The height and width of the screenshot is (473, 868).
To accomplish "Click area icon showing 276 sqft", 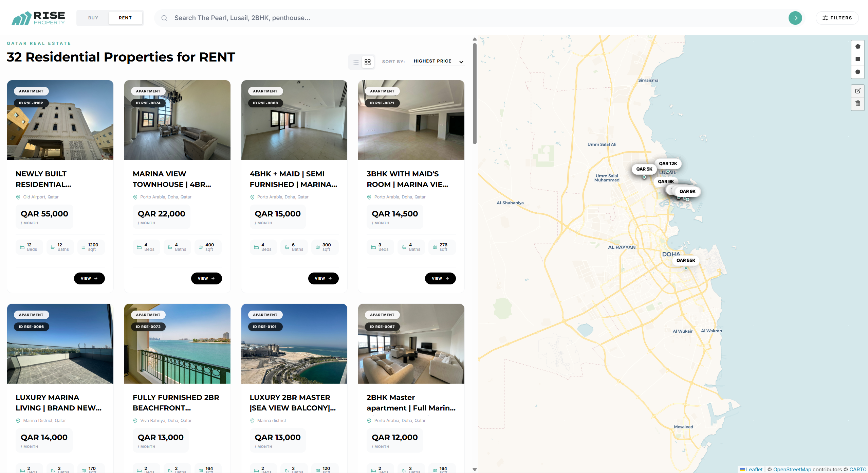I will [435, 247].
